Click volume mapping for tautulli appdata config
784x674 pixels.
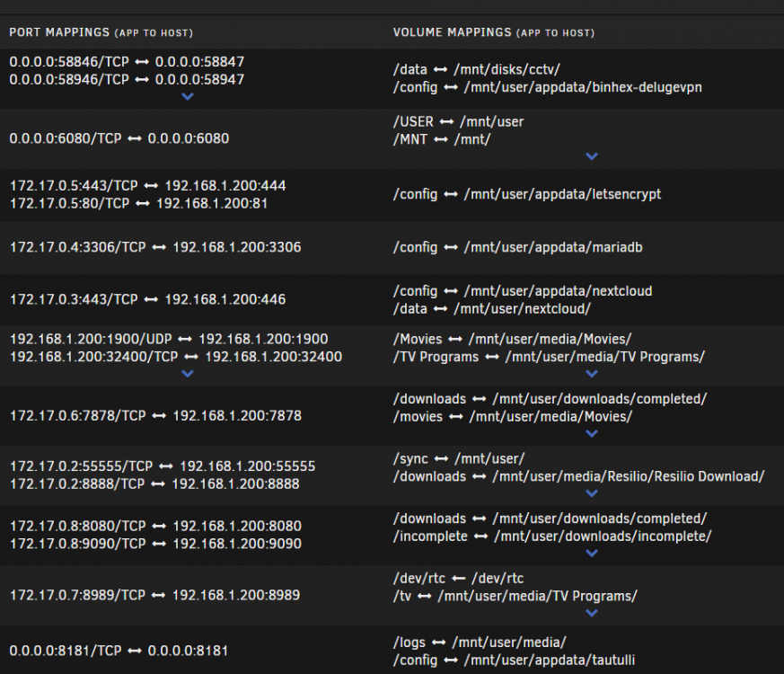coord(514,660)
